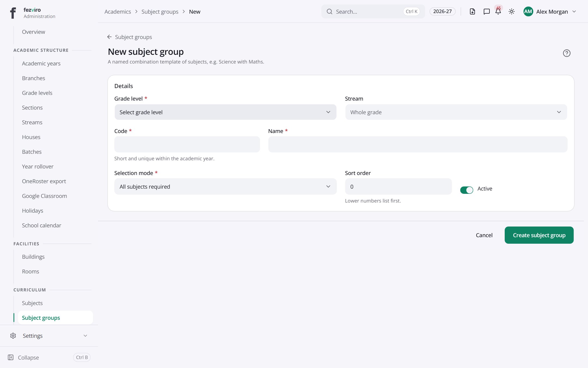Open the Alex Morgan user menu chevron
The width and height of the screenshot is (588, 368).
(x=574, y=11)
